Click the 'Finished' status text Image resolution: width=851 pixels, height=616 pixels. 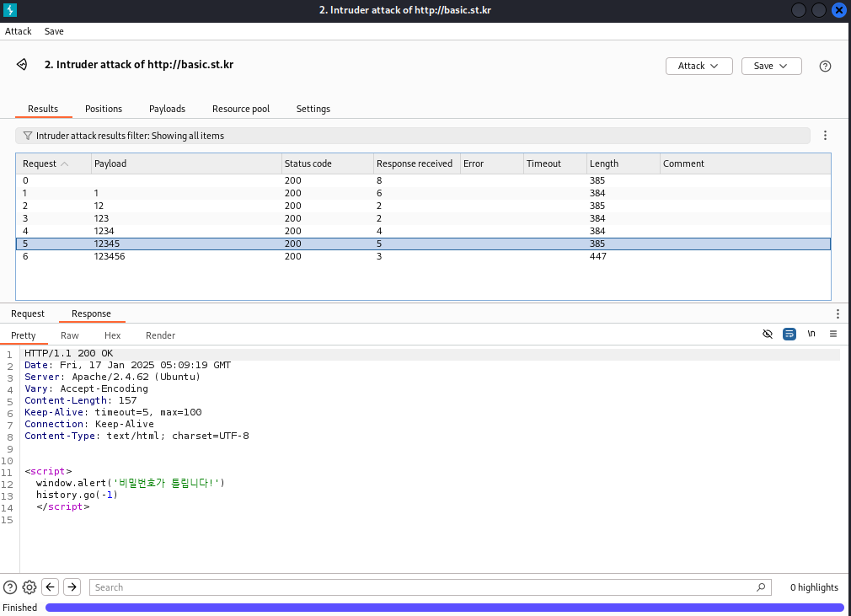[x=20, y=608]
